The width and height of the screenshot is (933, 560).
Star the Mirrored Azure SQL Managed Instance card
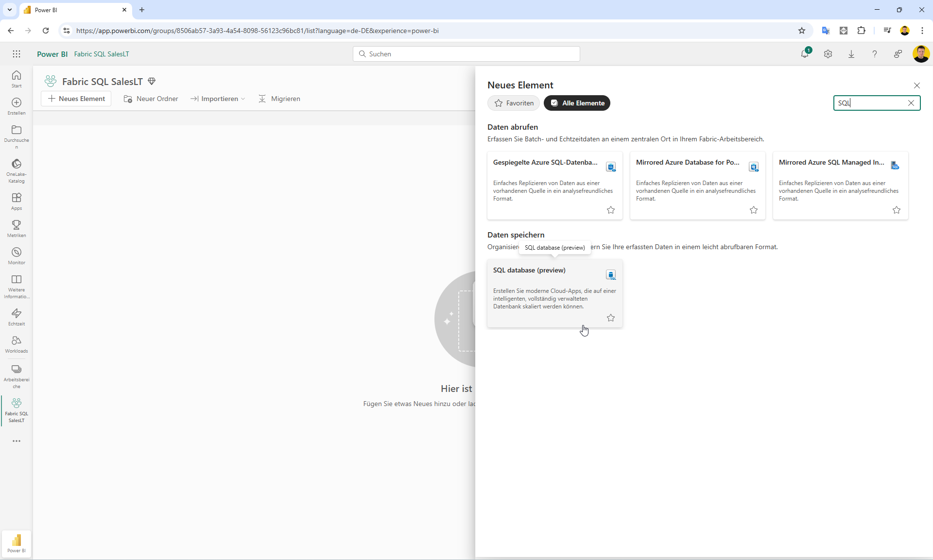[x=897, y=210]
